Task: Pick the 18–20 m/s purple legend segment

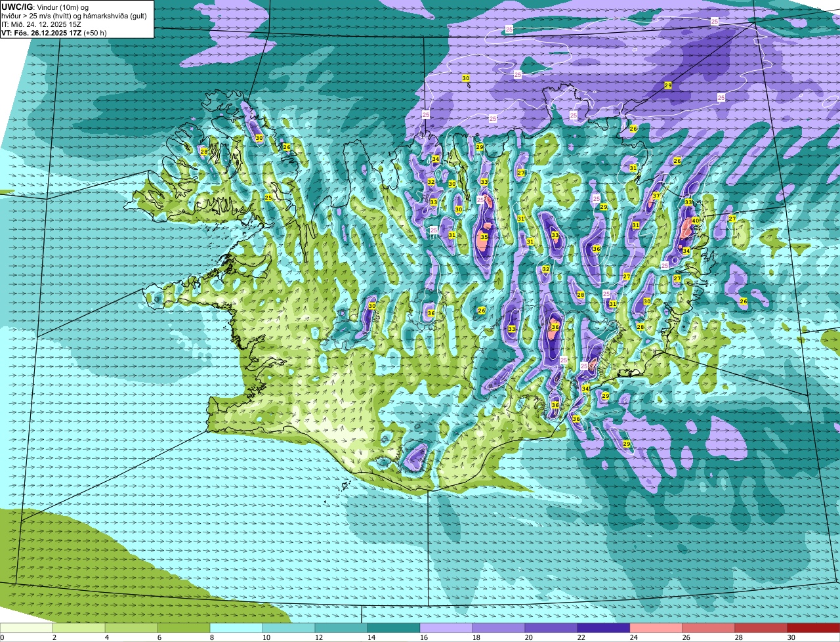Action: tap(499, 628)
